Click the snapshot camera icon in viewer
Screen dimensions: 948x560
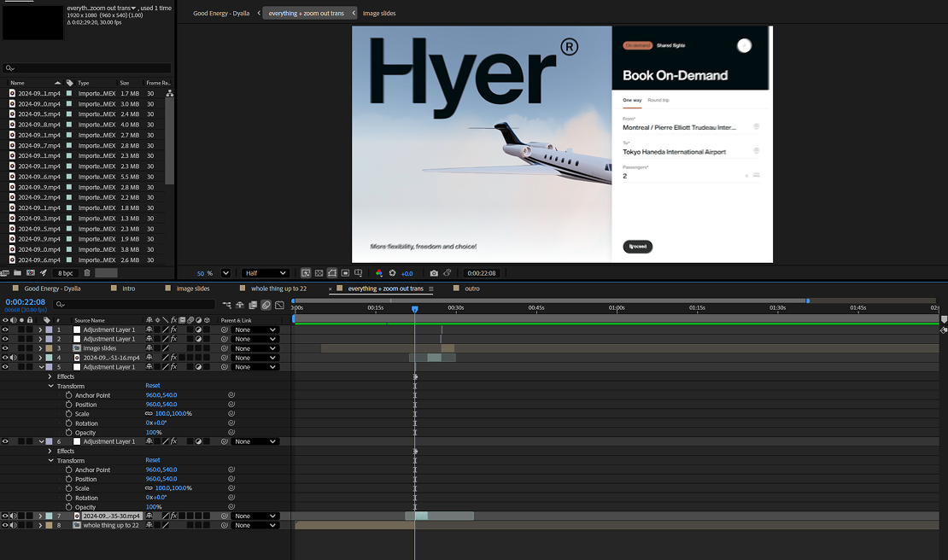click(x=434, y=273)
